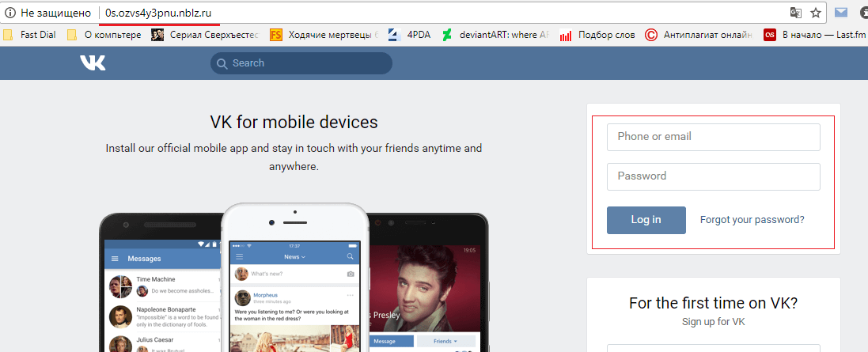Click the hamburger menu in Messages phone mockup
868x352 pixels.
coord(116,259)
